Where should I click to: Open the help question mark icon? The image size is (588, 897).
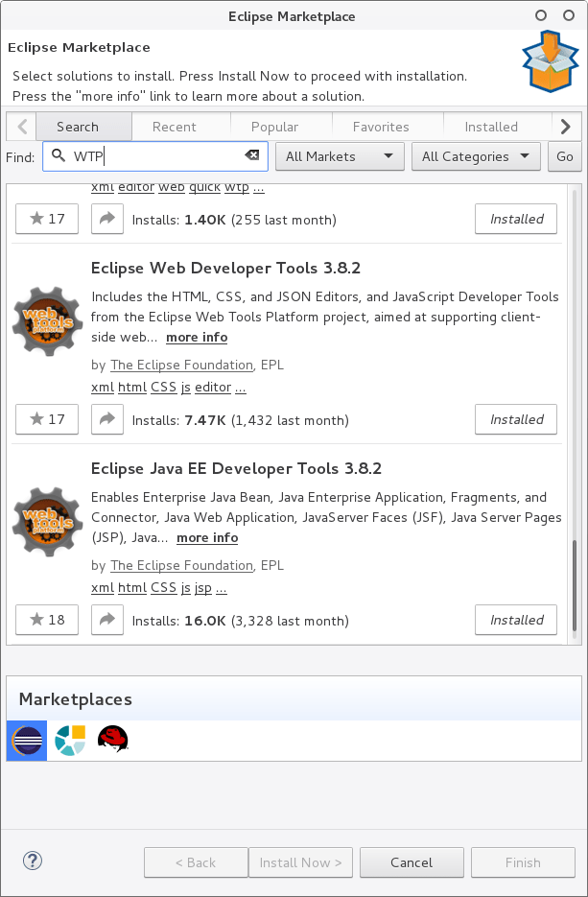tap(33, 860)
